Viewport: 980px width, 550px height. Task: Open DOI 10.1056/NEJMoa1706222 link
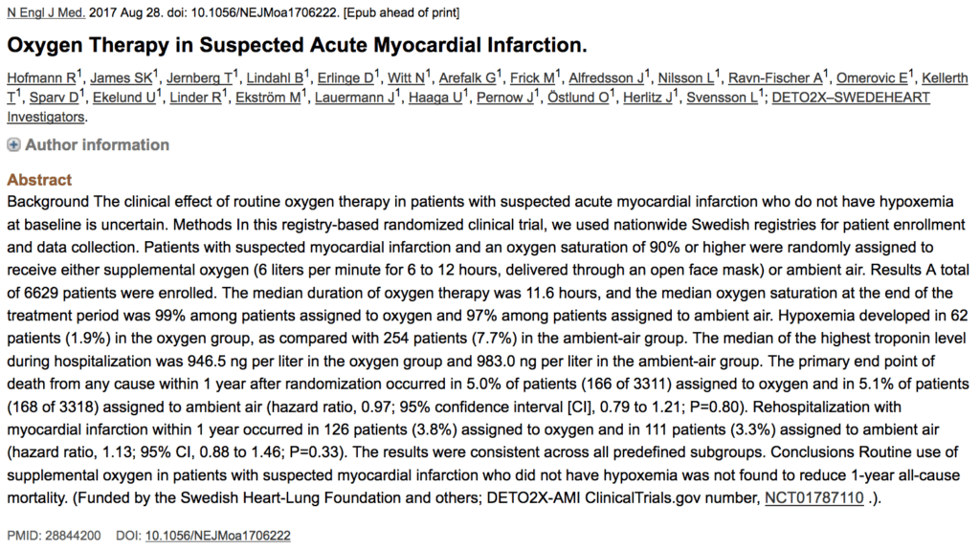coord(217,536)
